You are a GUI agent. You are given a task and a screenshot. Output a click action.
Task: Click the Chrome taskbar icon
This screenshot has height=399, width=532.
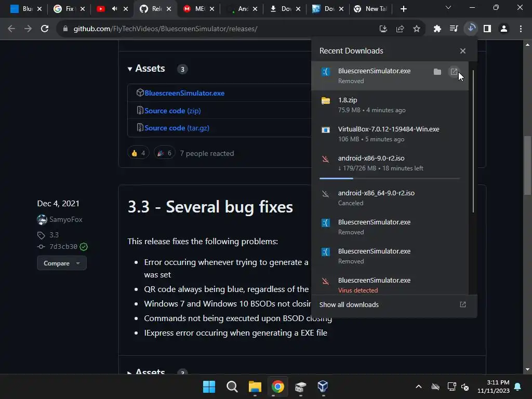point(277,387)
